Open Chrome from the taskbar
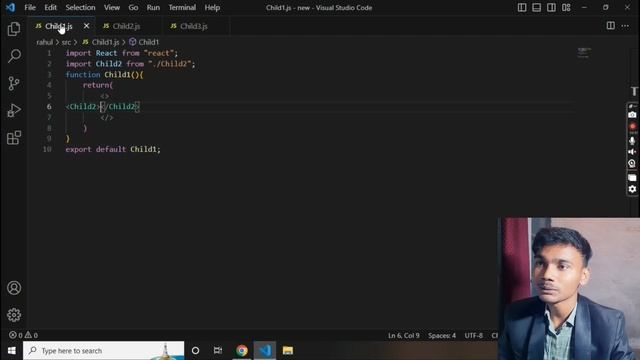This screenshot has width=640, height=360. 242,350
